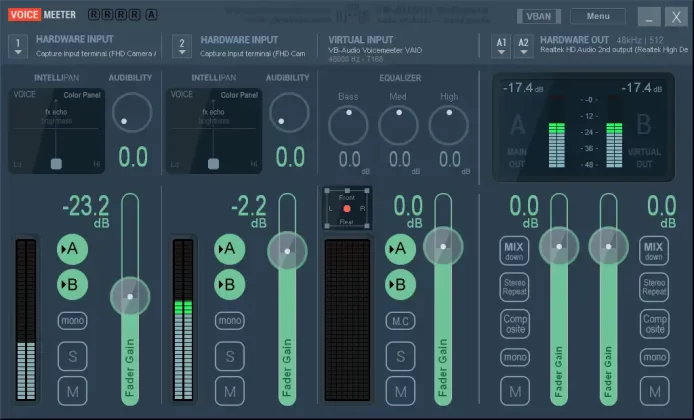Click bus B output Fader Gain knob
This screenshot has width=694, height=420.
click(x=609, y=247)
